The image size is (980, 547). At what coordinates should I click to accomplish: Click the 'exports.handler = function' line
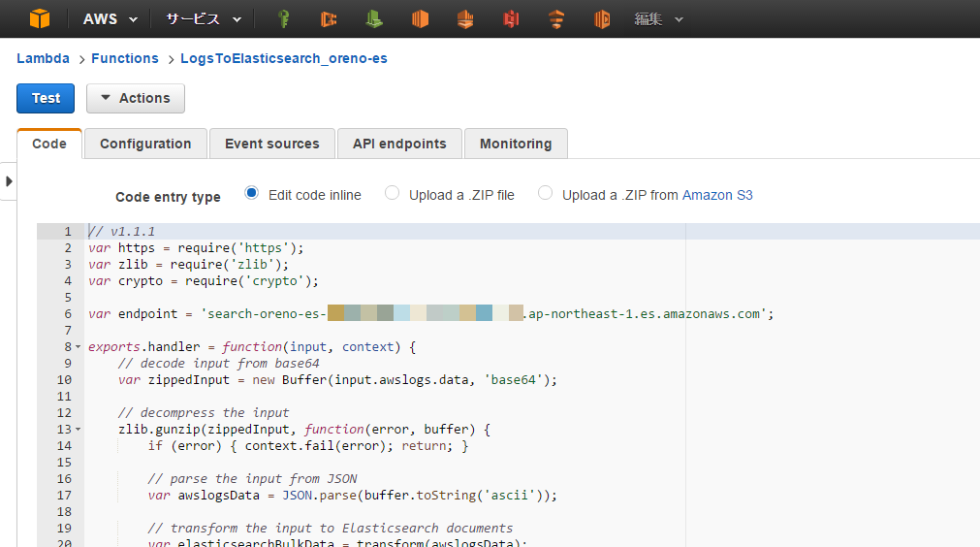[252, 347]
